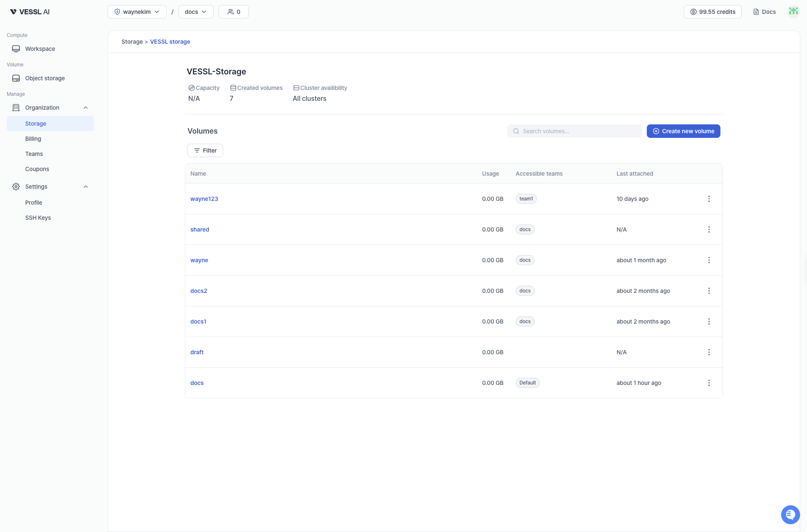The image size is (807, 532).
Task: Go to the Teams page
Action: click(x=34, y=153)
